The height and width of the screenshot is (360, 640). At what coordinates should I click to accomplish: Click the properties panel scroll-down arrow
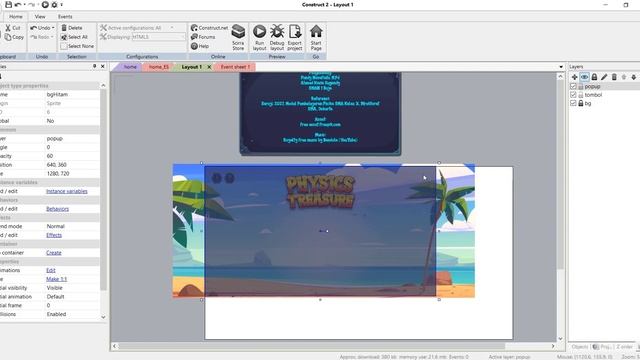[x=103, y=317]
